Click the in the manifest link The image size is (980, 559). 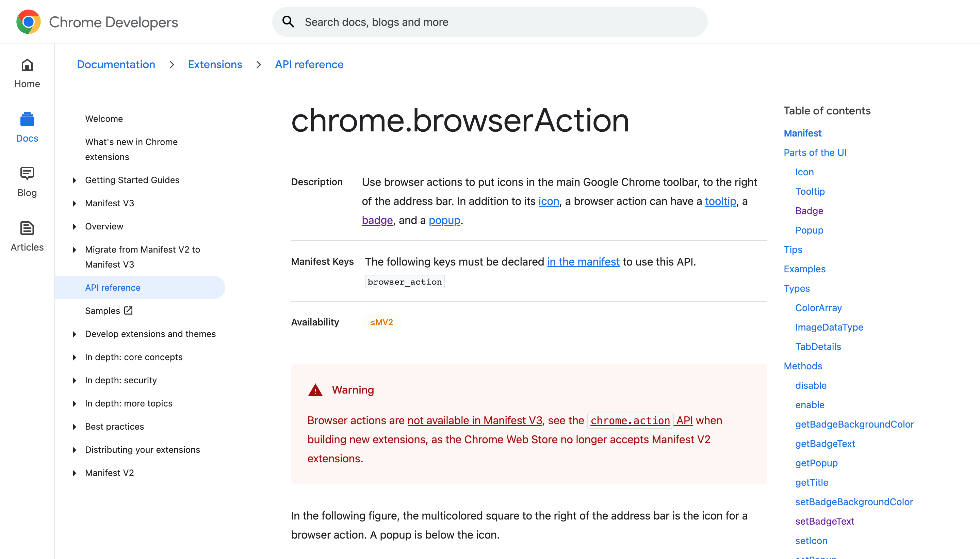click(x=583, y=261)
